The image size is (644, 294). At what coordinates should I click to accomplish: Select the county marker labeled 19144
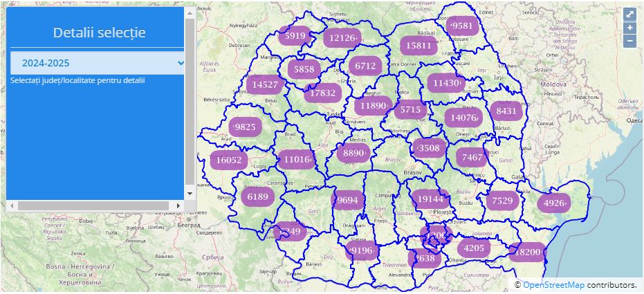click(x=430, y=199)
